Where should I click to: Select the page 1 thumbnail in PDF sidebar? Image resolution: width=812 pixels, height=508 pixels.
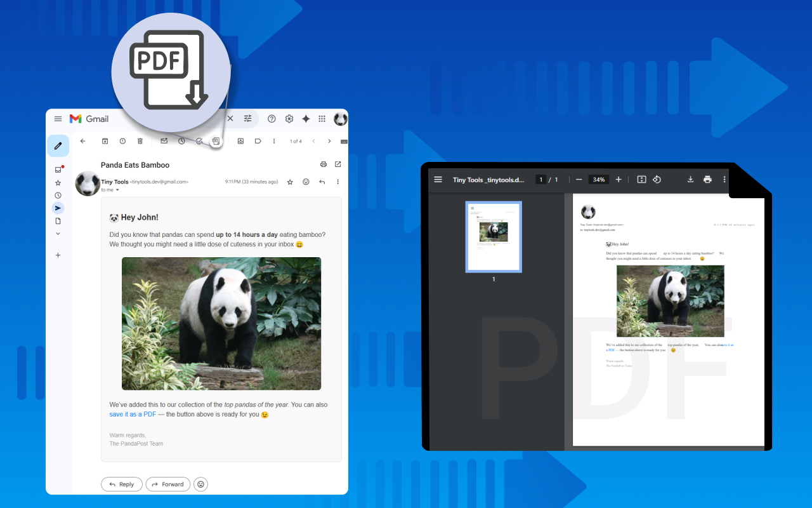(494, 237)
